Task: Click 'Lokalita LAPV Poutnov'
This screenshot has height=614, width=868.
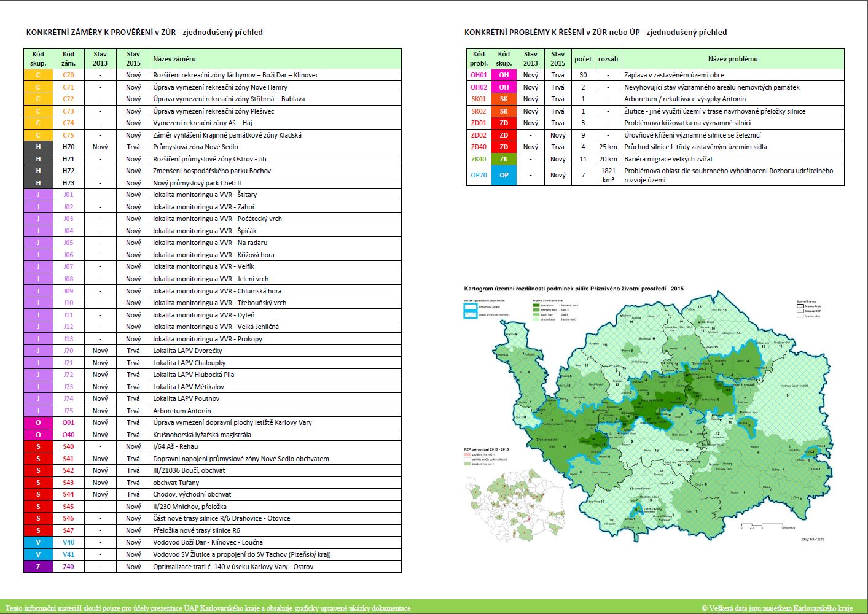Action: click(x=186, y=398)
